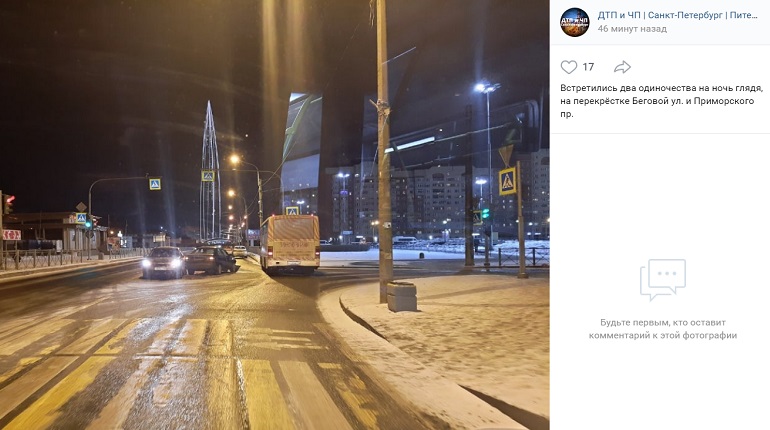Click the concrete block beside the pole

point(401,296)
